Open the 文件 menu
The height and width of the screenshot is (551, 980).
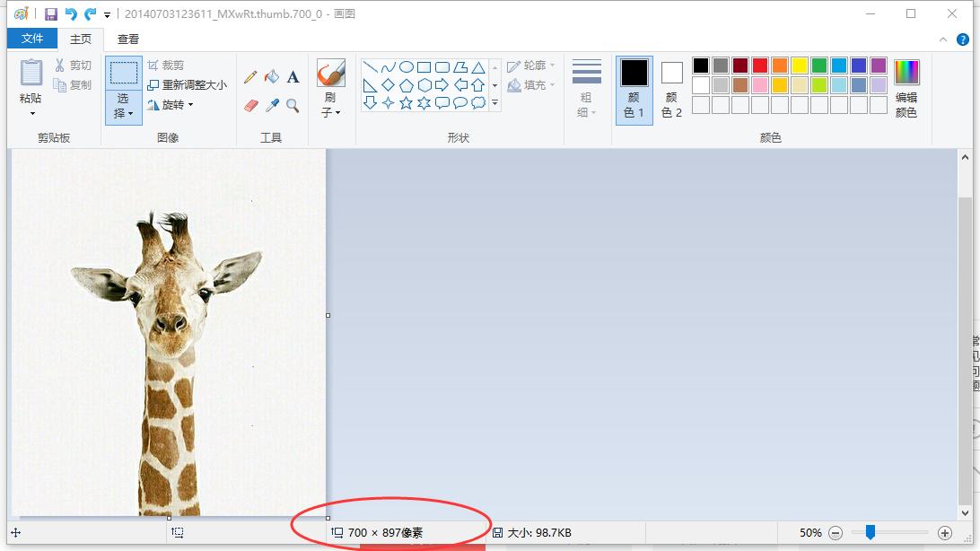[x=31, y=39]
